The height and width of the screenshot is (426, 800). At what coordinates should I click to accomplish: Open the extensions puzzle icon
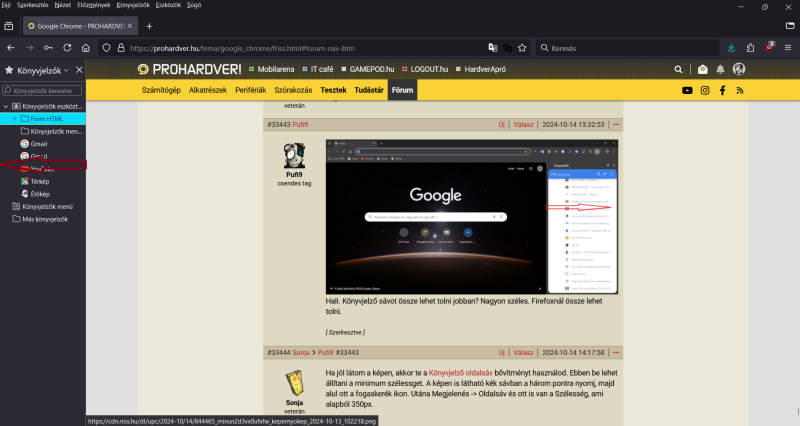[750, 48]
